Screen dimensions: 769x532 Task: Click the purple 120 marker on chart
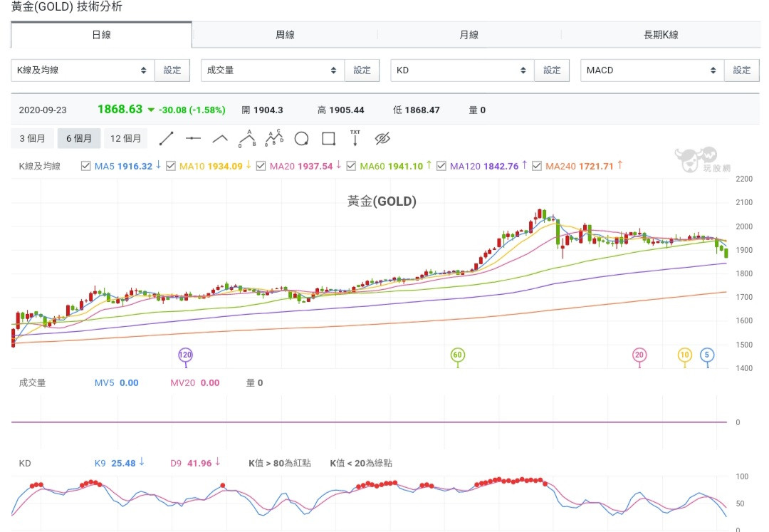185,355
